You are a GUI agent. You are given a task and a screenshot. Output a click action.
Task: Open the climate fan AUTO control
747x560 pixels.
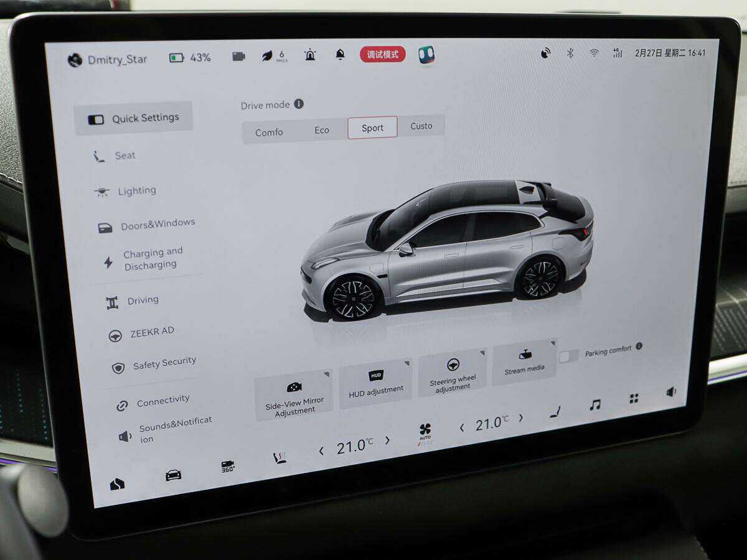pos(425,432)
